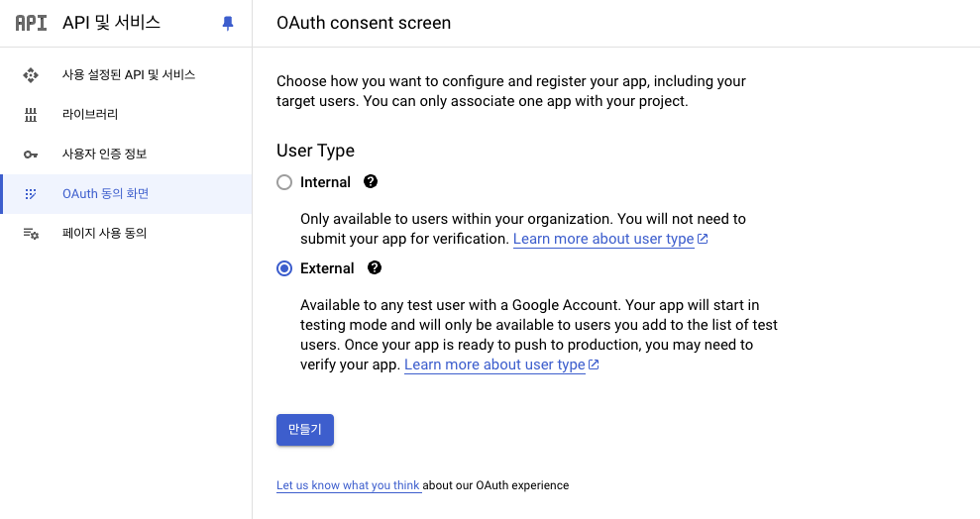Screen dimensions: 980x519
Task: Open 사용 설정된 API 및 서비스 page
Action: (x=129, y=75)
